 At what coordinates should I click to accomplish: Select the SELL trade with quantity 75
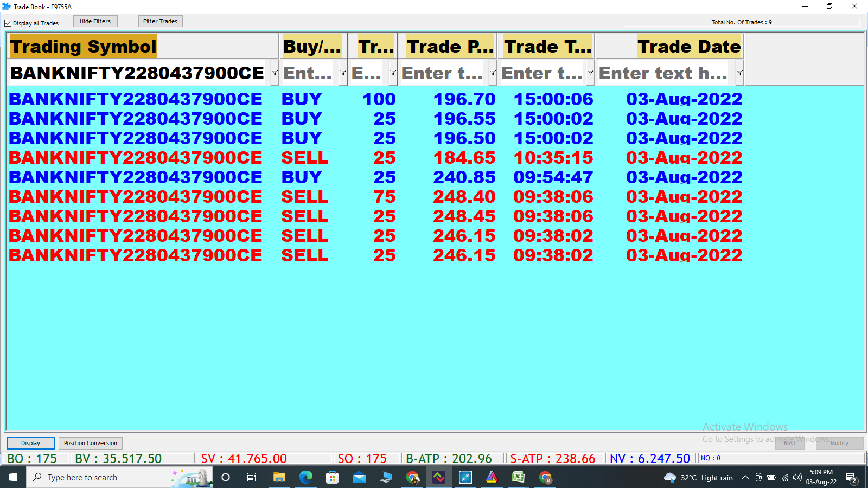[x=375, y=197]
